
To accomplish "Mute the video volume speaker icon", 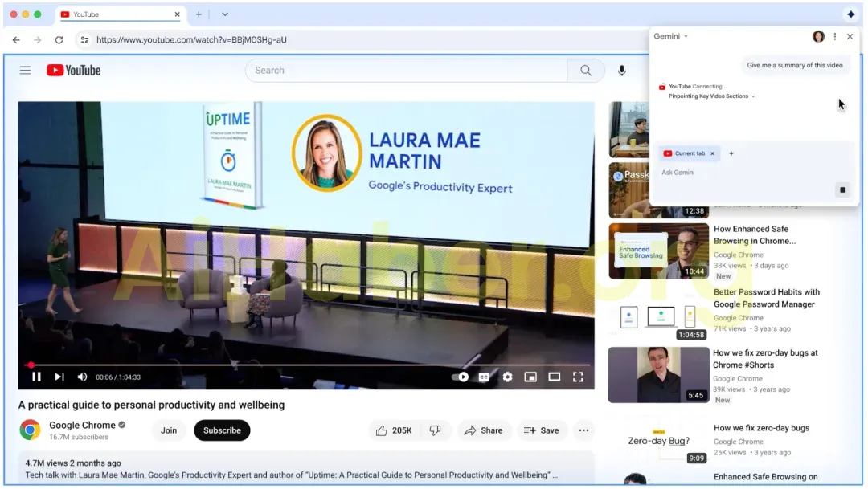I will pos(82,377).
